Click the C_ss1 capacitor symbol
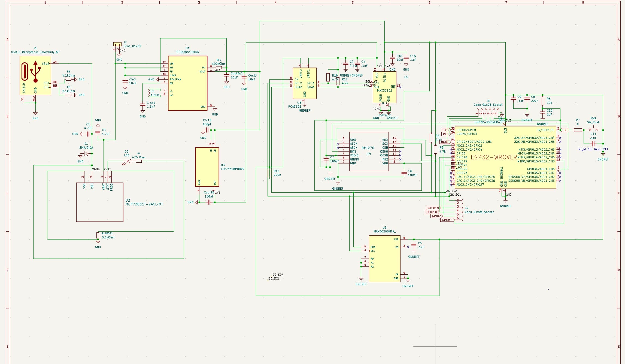 click(x=142, y=105)
